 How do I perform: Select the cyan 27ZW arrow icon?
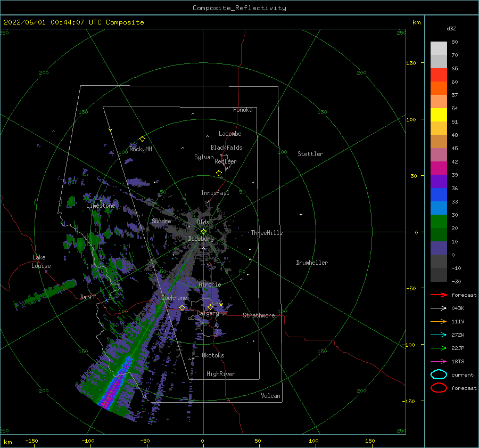(439, 335)
